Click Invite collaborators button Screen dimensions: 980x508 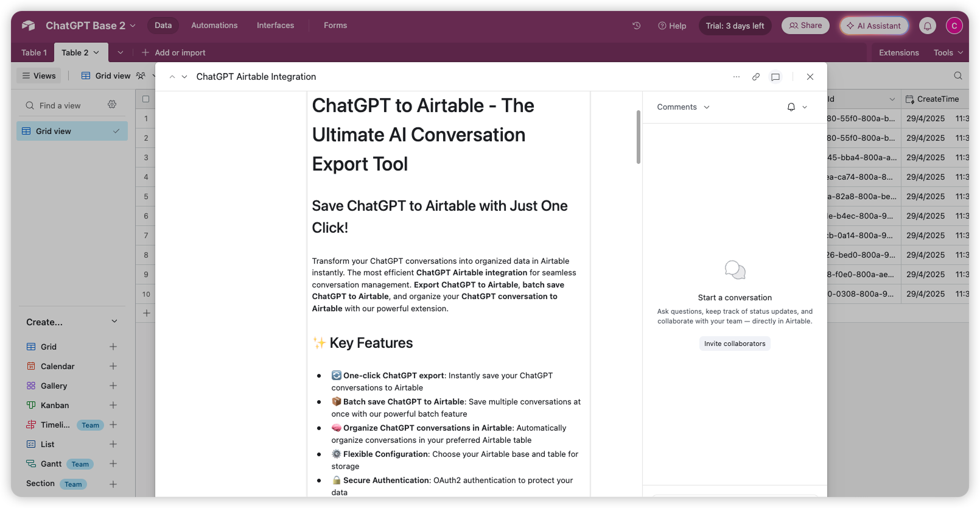(x=735, y=344)
